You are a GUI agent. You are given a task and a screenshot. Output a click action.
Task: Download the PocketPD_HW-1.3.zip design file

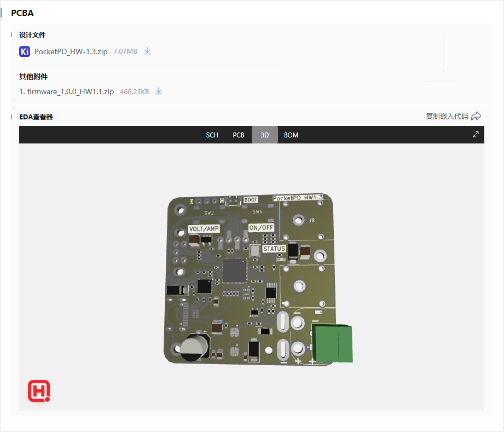tap(147, 51)
